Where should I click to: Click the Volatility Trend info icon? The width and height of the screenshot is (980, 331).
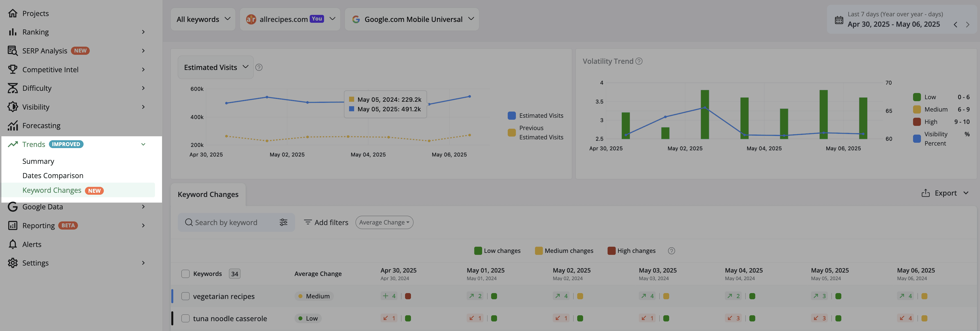639,61
